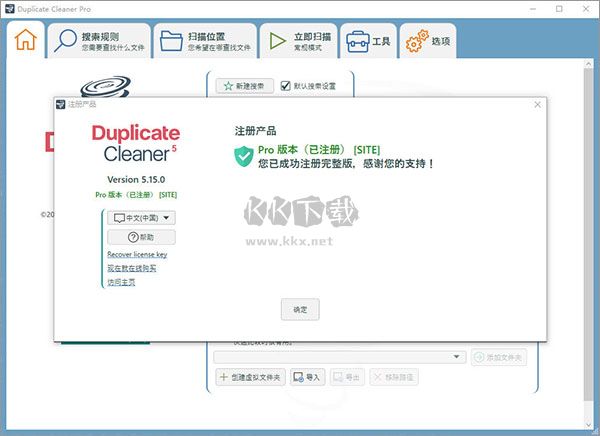Image resolution: width=600 pixels, height=436 pixels.
Task: Open the 中文(中国) language dropdown
Action: [x=141, y=218]
